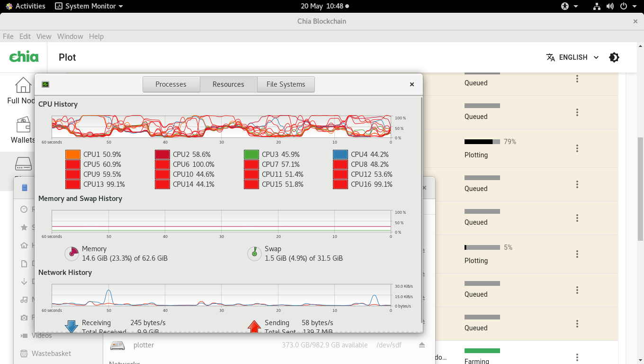The width and height of the screenshot is (644, 364).
Task: Click the Sending red arrow icon
Action: point(254,326)
